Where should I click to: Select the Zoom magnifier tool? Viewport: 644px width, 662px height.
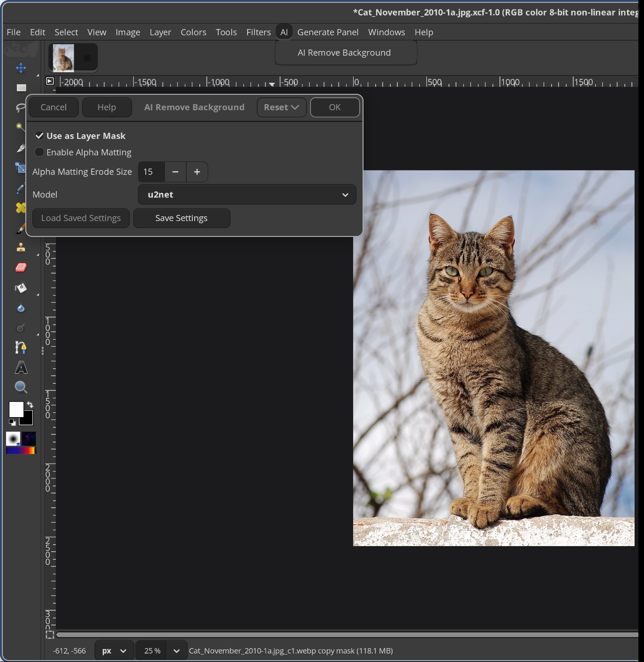click(21, 387)
